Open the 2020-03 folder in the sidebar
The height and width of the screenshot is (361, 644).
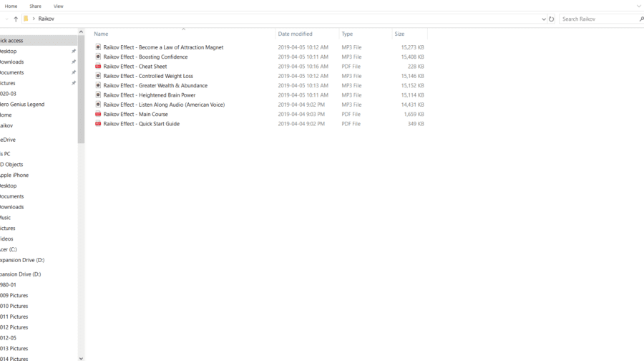point(8,94)
